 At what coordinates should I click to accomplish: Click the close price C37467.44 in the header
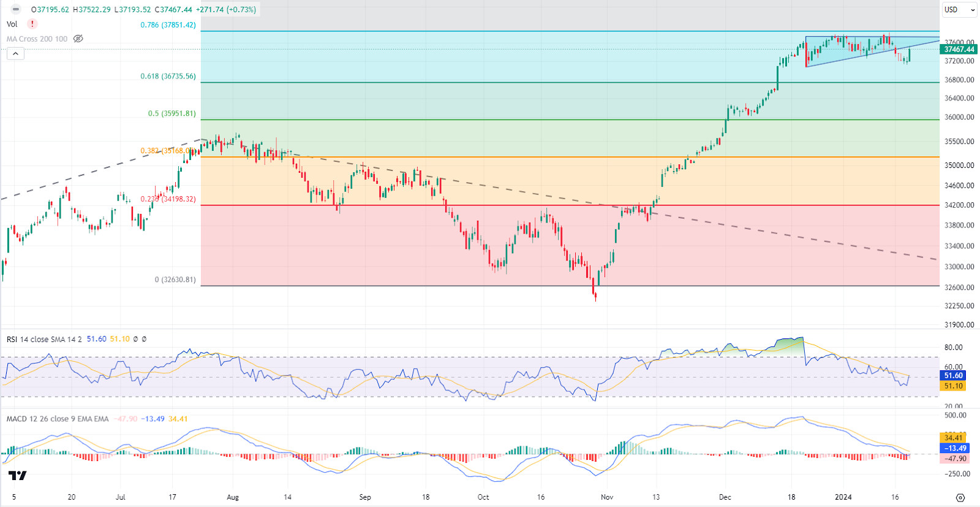tap(173, 10)
